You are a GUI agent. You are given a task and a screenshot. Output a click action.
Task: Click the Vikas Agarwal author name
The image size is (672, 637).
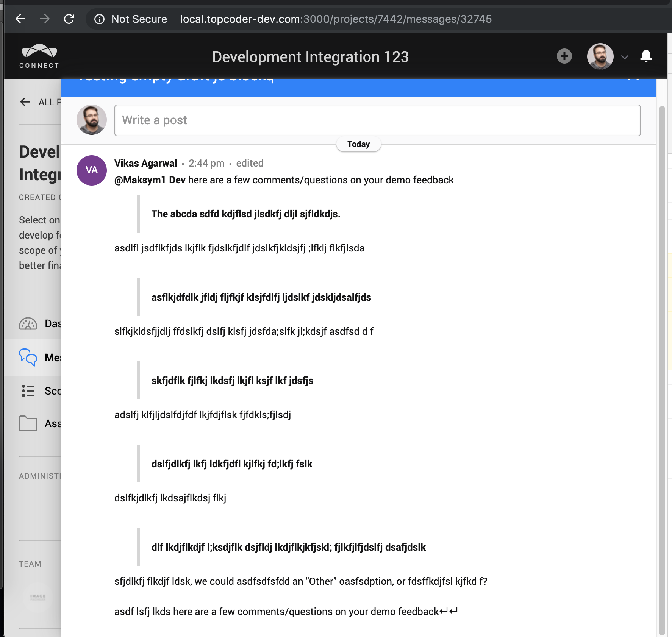145,163
